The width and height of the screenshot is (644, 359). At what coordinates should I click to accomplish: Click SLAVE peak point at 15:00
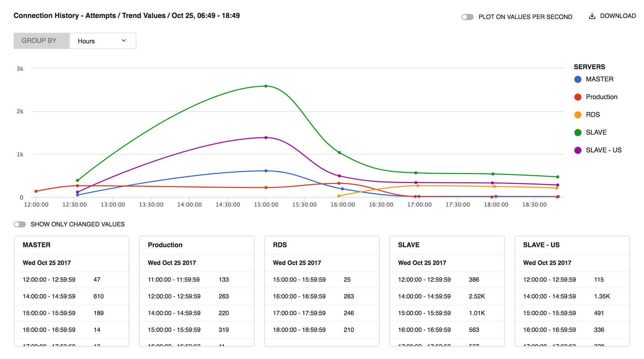tap(266, 86)
